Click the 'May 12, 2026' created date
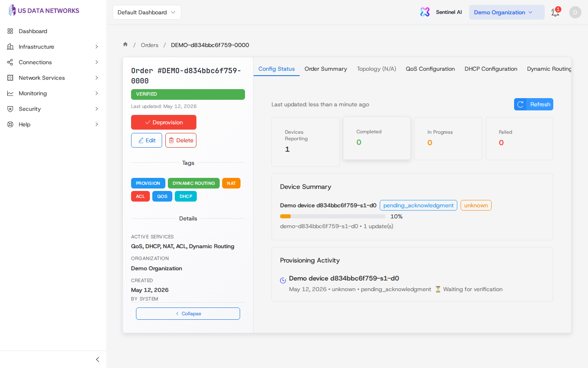The image size is (588, 368). [150, 290]
